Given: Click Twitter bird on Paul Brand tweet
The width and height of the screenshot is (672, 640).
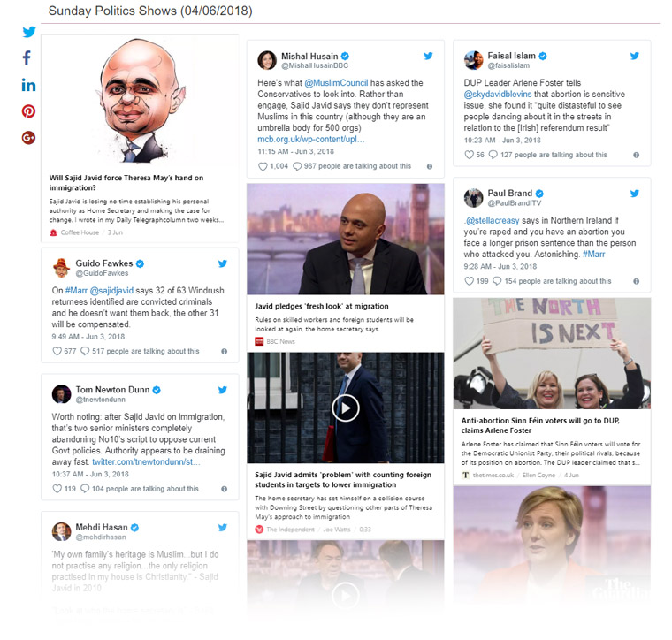Looking at the screenshot, I should [635, 194].
